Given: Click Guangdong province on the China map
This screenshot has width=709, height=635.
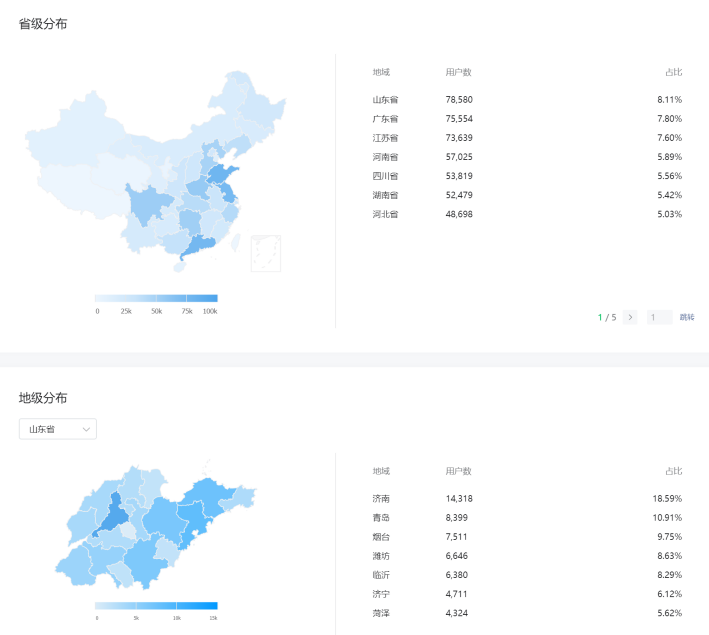Looking at the screenshot, I should tap(199, 246).
